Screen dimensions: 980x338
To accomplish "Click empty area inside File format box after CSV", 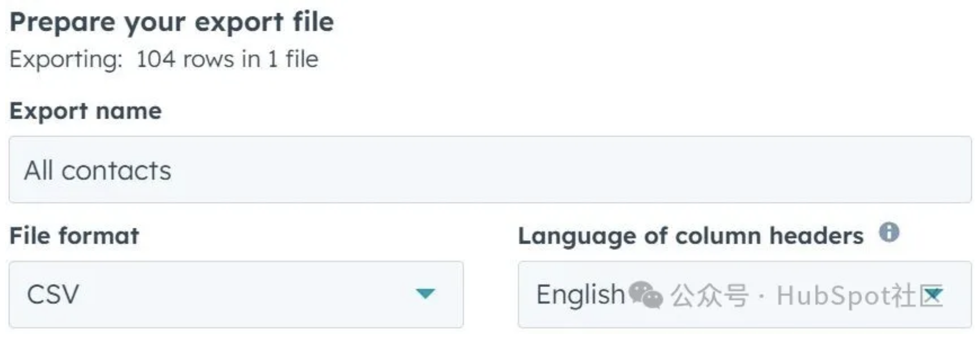I will coord(239,294).
